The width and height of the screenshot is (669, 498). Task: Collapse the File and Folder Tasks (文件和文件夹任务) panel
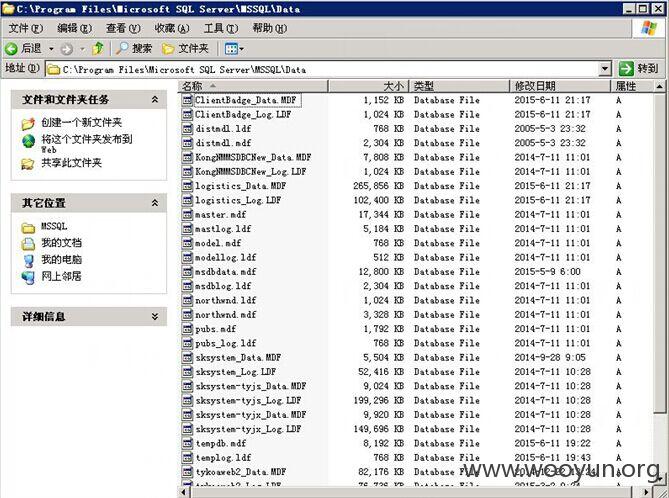coord(155,99)
